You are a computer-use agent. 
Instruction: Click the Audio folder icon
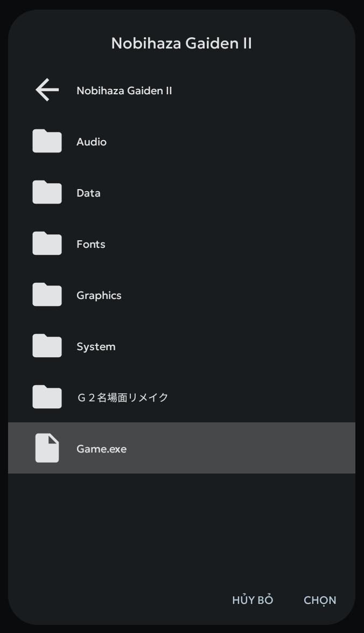click(47, 141)
